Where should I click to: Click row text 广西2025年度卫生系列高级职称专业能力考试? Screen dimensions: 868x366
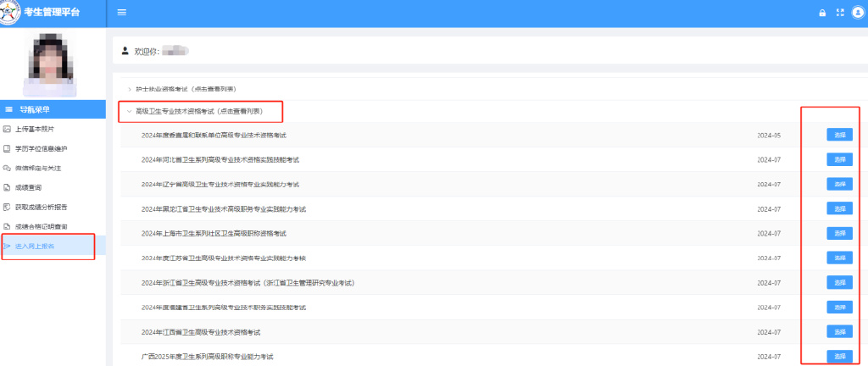click(x=208, y=357)
